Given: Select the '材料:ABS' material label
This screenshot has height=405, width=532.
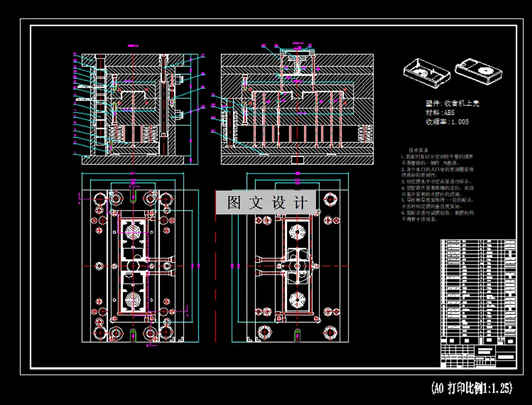Looking at the screenshot, I should point(440,113).
